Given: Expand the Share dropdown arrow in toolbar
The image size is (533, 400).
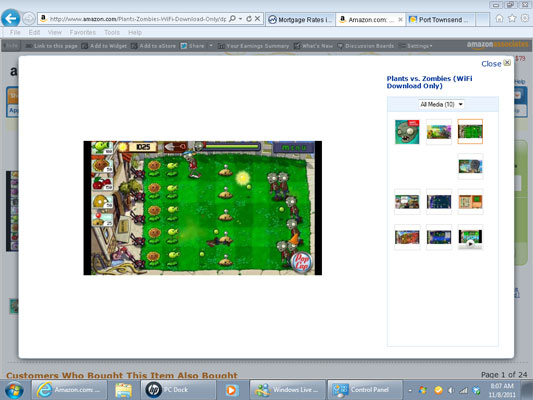Looking at the screenshot, I should [x=211, y=46].
